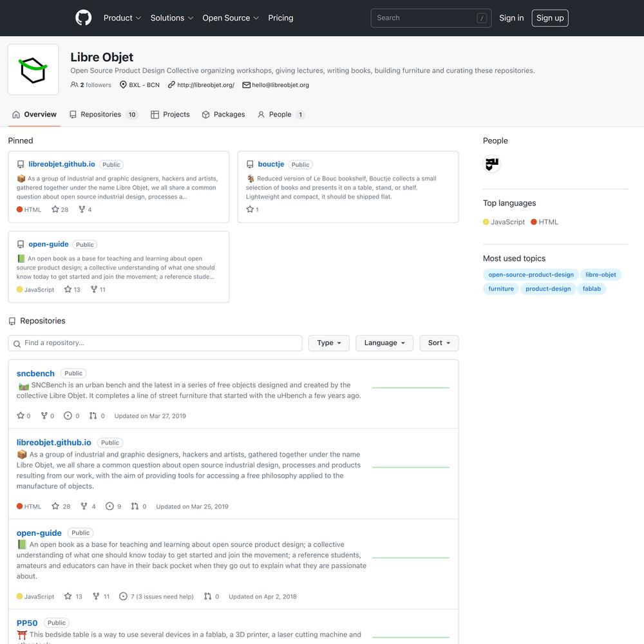Select libre-objet topic tag
The width and height of the screenshot is (644, 644).
600,275
